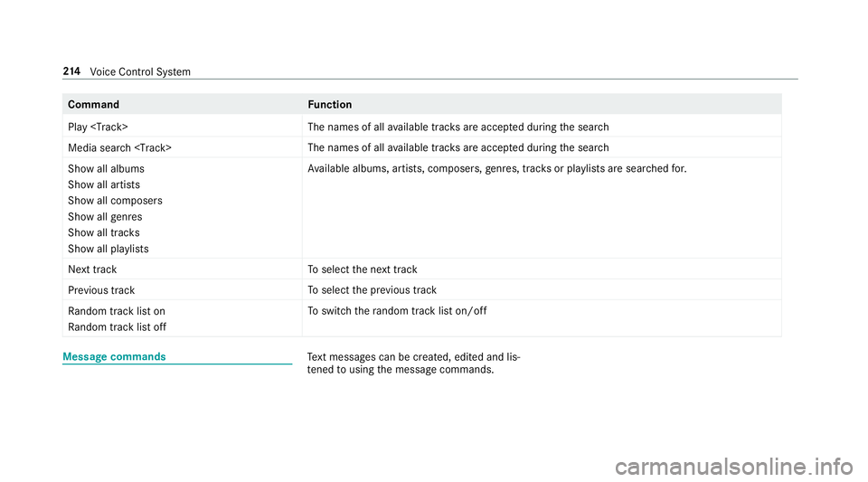Click the Voice Control System page title

140,72
